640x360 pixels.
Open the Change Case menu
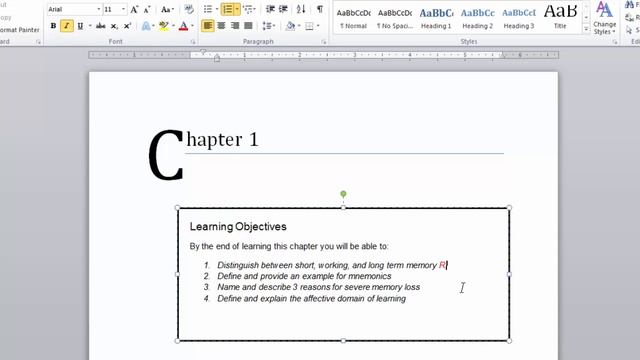167,9
